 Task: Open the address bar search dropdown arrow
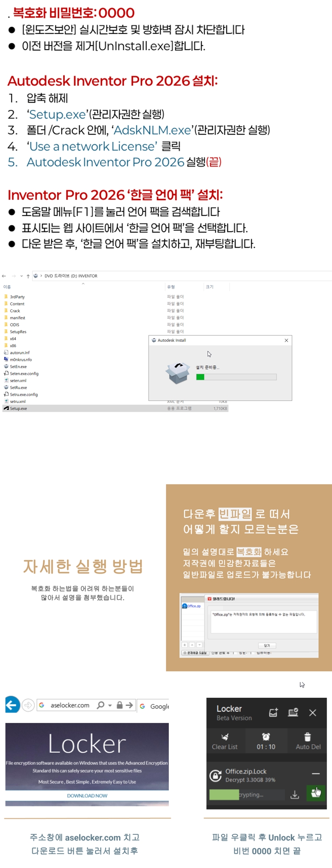point(110,706)
